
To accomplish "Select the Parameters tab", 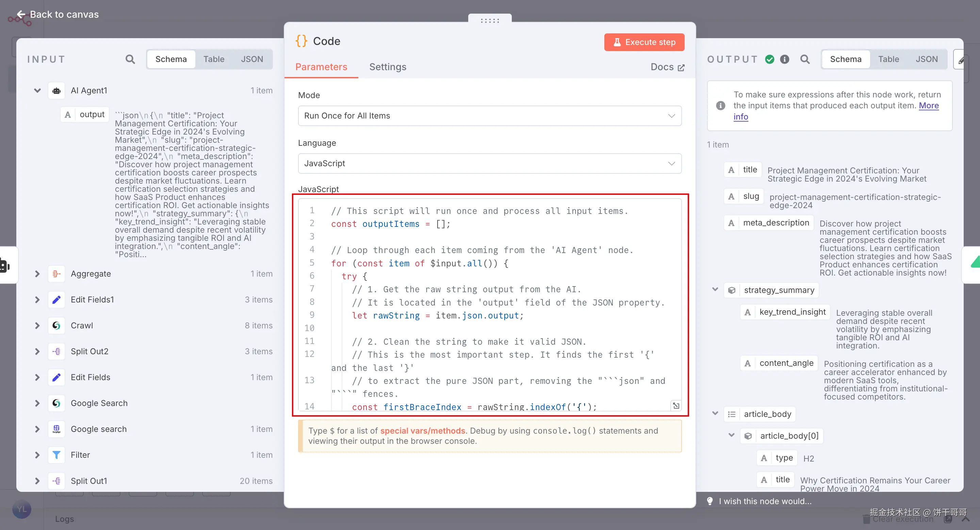I will (x=321, y=67).
